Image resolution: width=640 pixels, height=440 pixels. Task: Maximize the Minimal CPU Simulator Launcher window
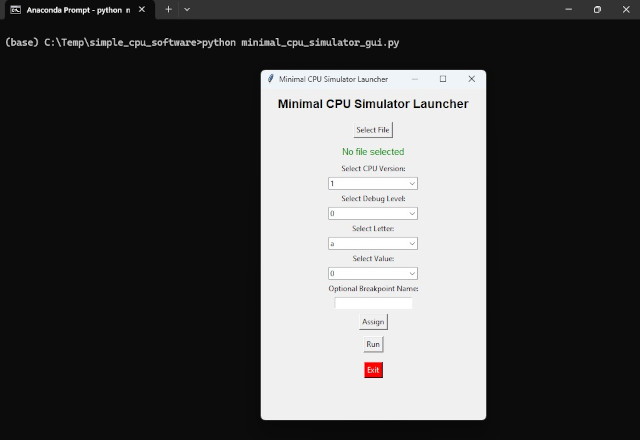coord(443,79)
